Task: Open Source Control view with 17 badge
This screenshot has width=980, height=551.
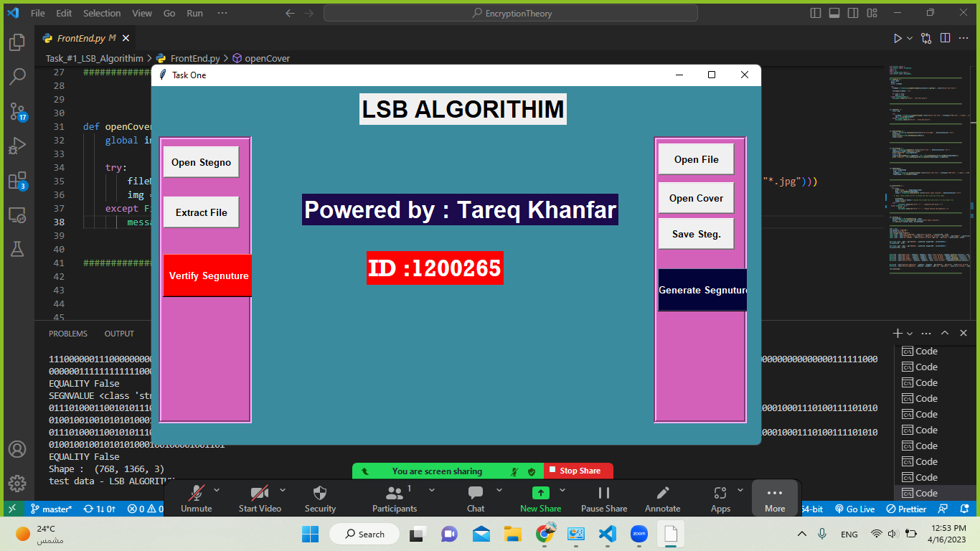Action: pos(17,110)
